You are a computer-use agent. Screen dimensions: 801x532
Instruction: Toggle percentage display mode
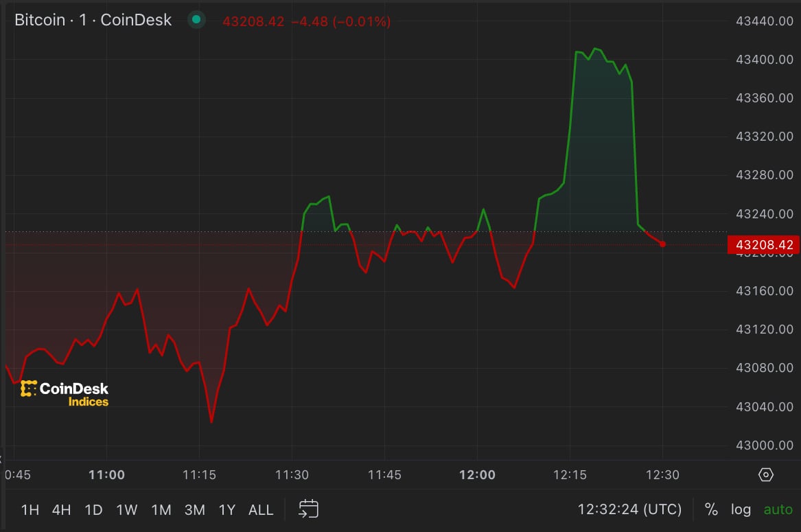coord(711,509)
